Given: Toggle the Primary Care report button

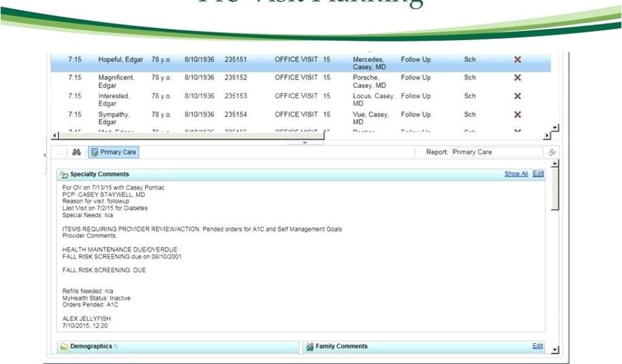Looking at the screenshot, I should [x=114, y=152].
